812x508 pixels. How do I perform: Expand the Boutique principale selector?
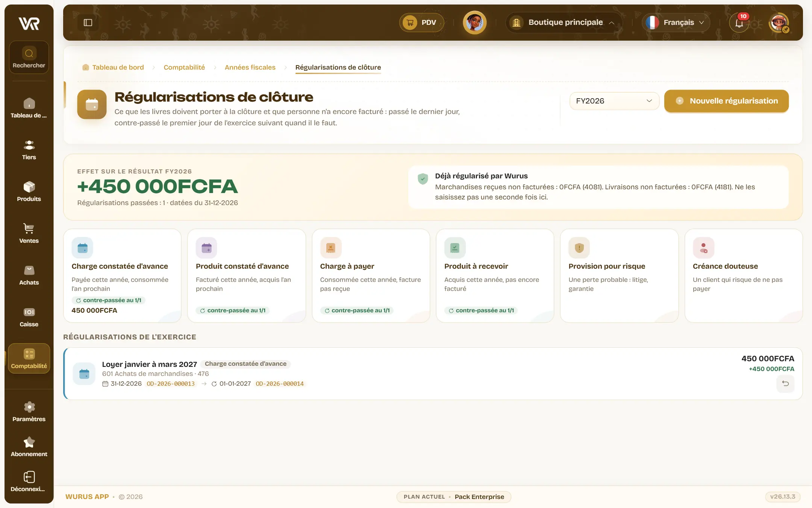point(564,23)
